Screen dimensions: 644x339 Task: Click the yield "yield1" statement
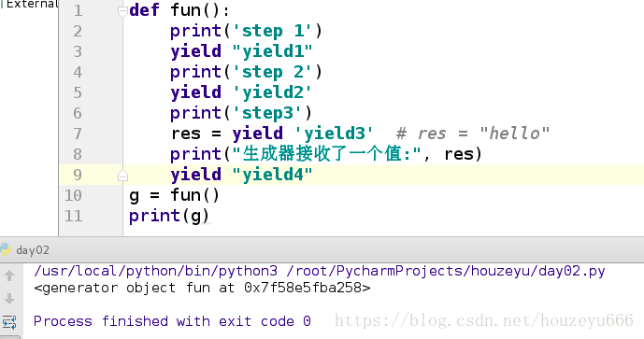point(241,51)
